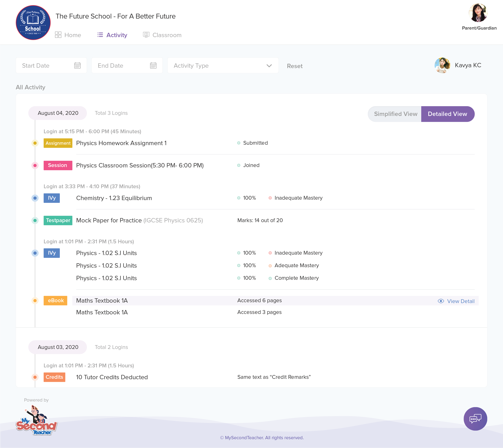The height and width of the screenshot is (448, 503).
Task: Click the Start Date input field
Action: coord(52,65)
